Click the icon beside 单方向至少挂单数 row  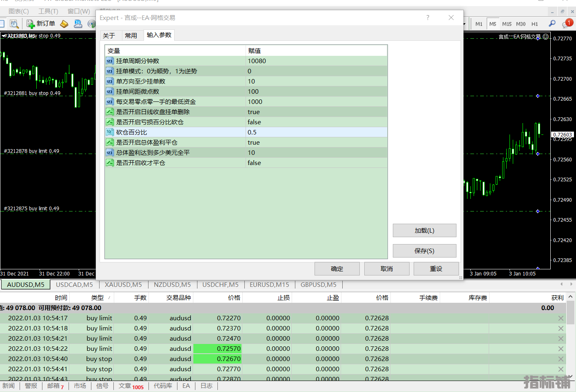pyautogui.click(x=110, y=81)
